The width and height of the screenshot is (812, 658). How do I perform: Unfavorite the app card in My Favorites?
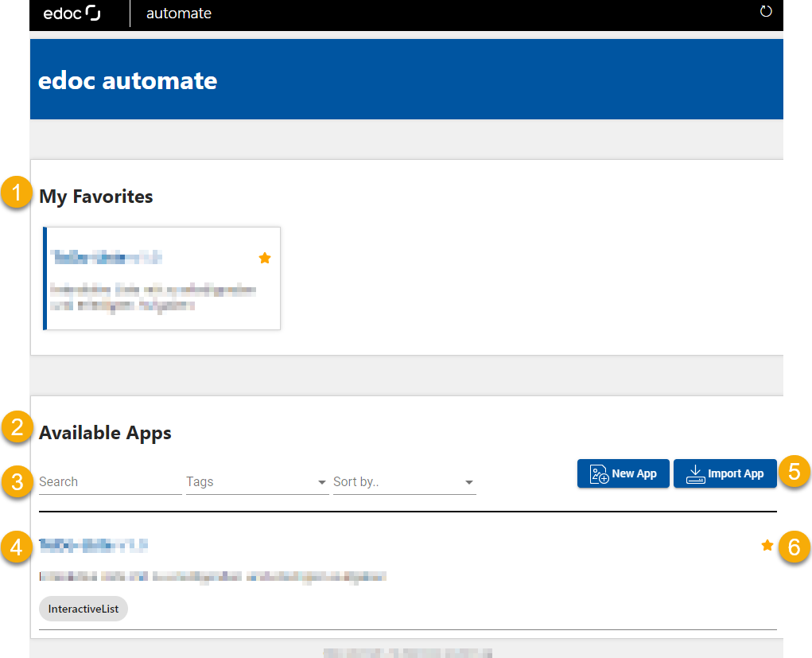[265, 258]
